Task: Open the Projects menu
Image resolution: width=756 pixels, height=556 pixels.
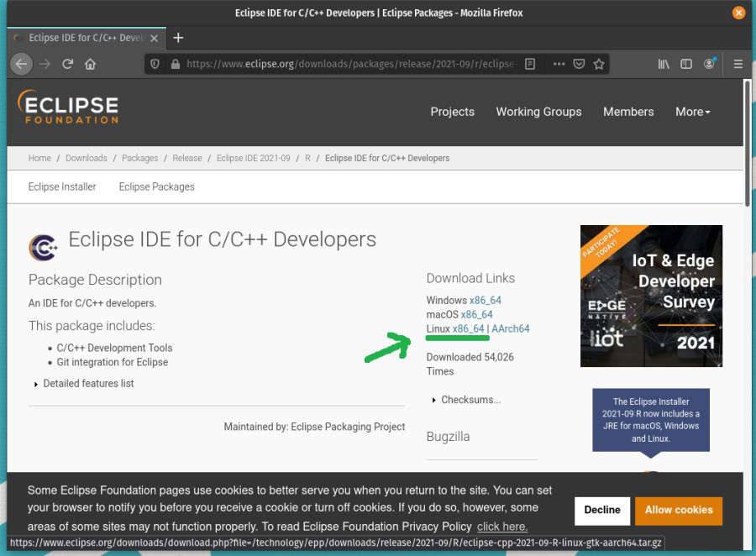Action: 452,112
